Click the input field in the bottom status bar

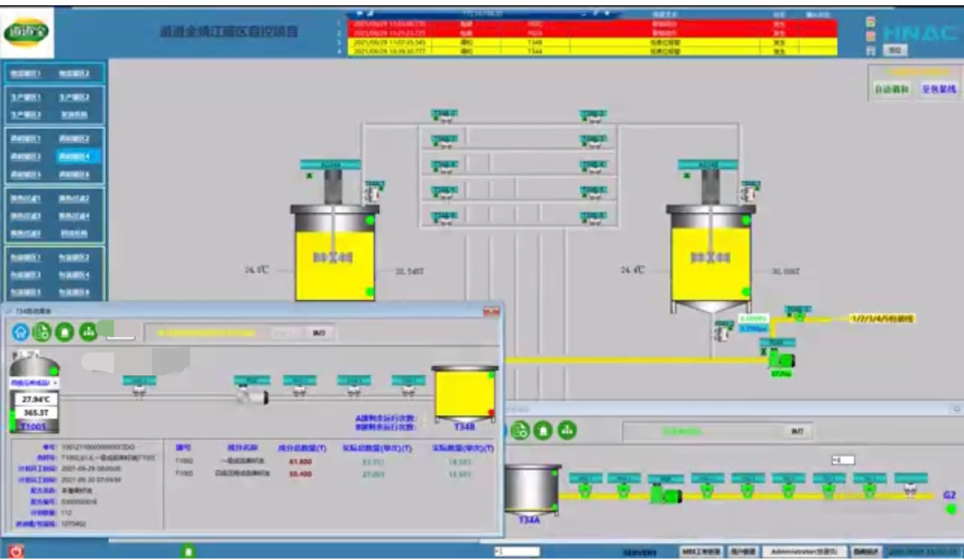(x=517, y=552)
